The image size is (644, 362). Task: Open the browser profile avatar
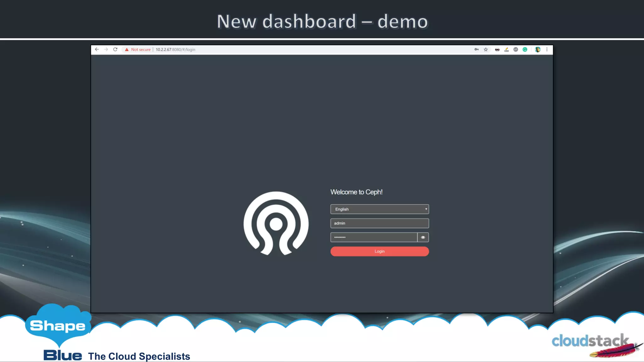(538, 50)
